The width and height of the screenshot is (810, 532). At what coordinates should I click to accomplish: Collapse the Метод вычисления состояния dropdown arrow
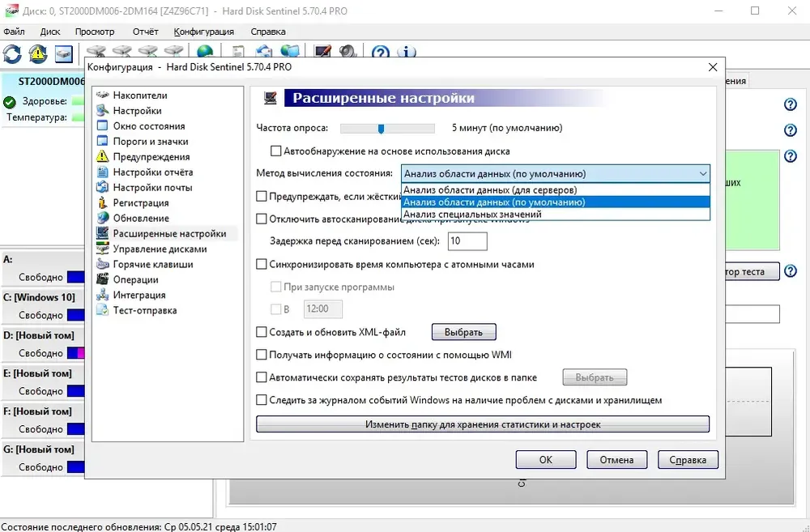coord(702,174)
